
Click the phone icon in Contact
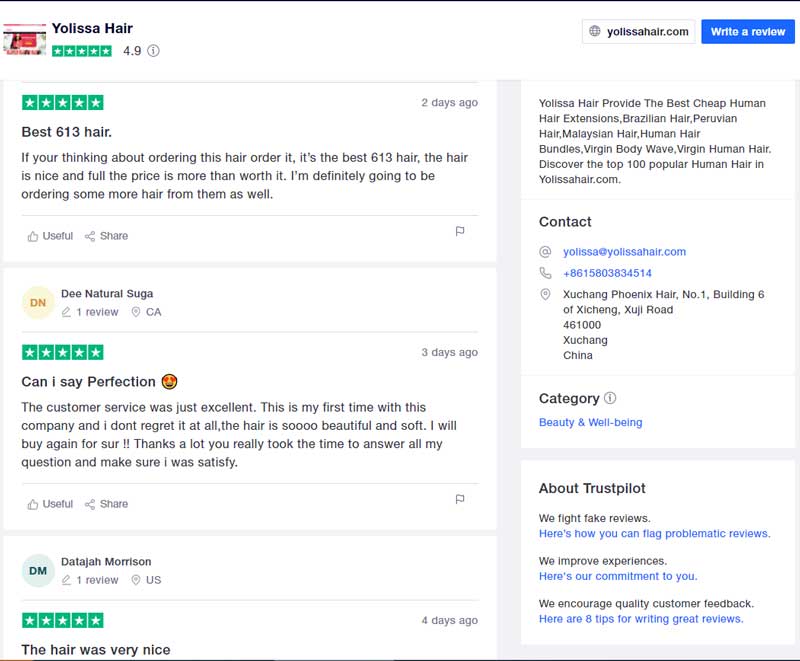(545, 273)
